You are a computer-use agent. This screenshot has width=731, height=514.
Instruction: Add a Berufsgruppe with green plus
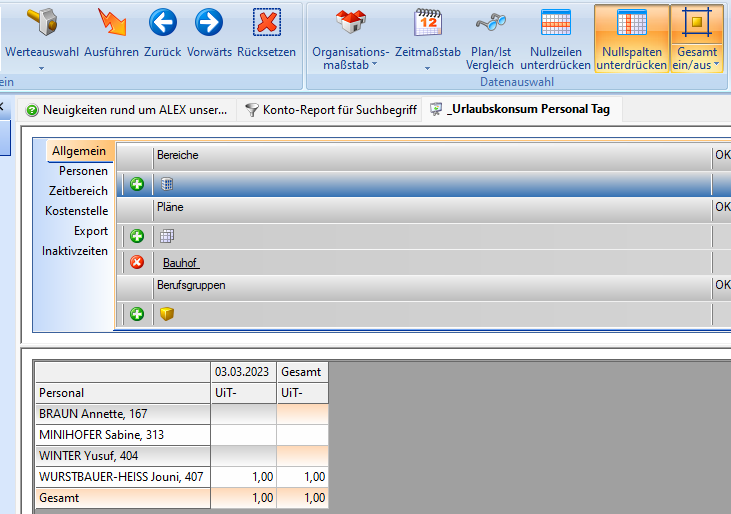tap(137, 314)
